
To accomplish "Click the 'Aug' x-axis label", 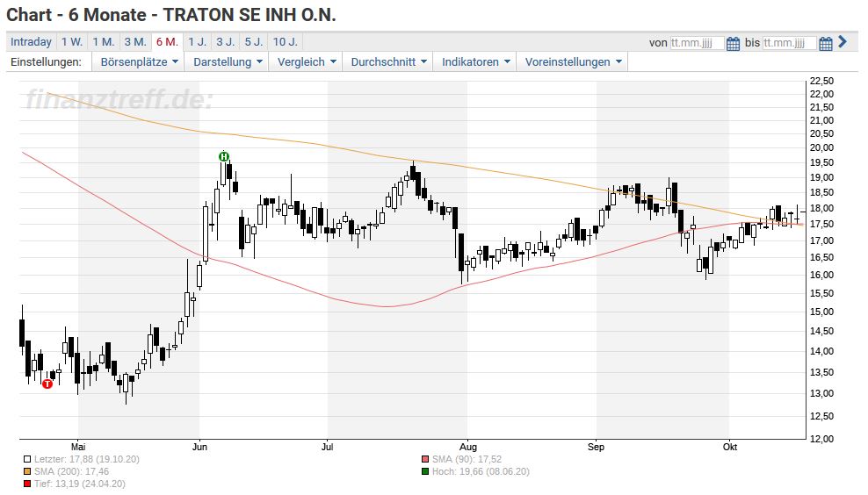I will coord(467,447).
